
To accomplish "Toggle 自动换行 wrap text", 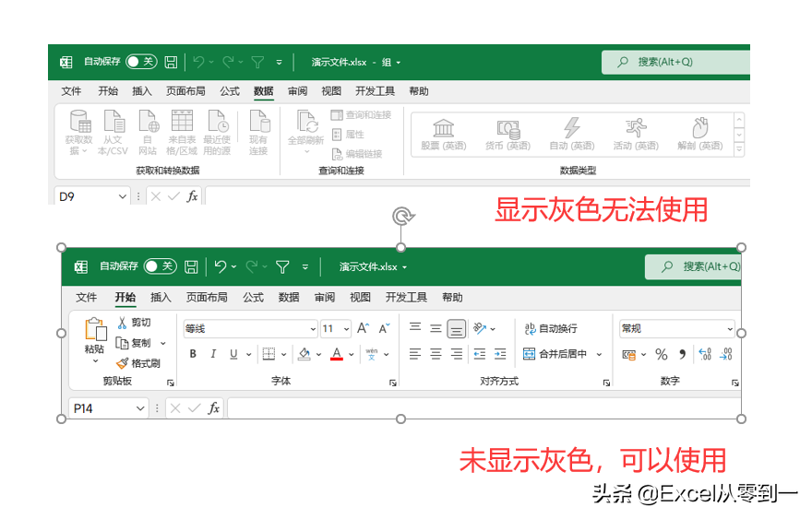I will coord(551,328).
